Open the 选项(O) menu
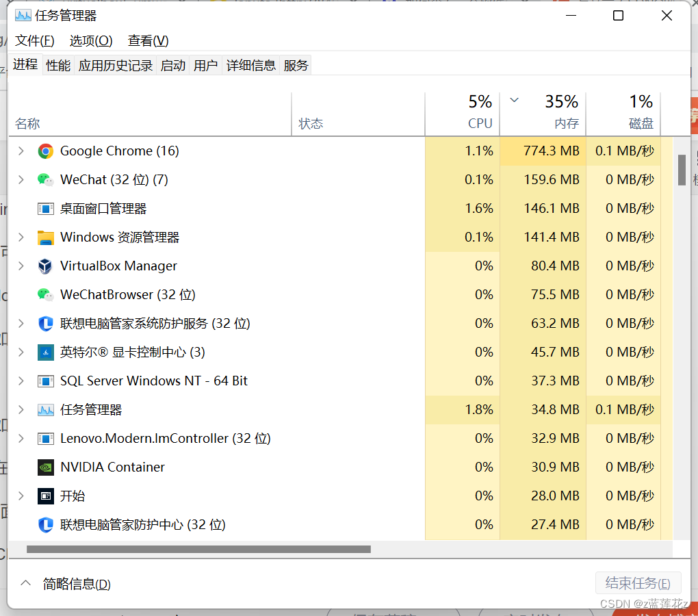Screen dimensions: 698x616 pyautogui.click(x=91, y=41)
